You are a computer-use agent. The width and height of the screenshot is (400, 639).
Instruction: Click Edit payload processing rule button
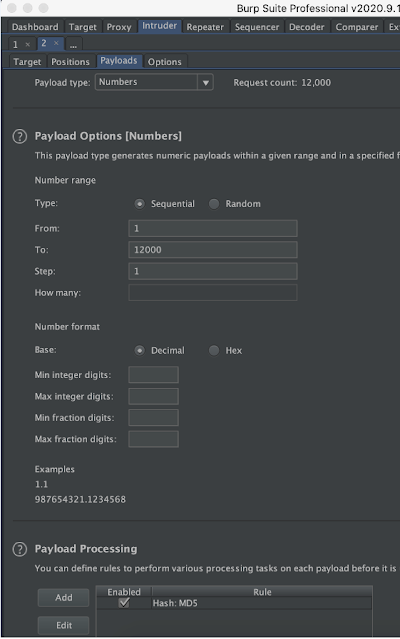point(64,625)
